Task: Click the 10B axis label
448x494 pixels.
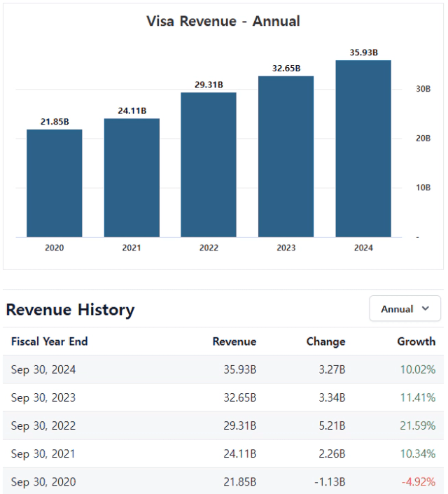Action: (423, 188)
